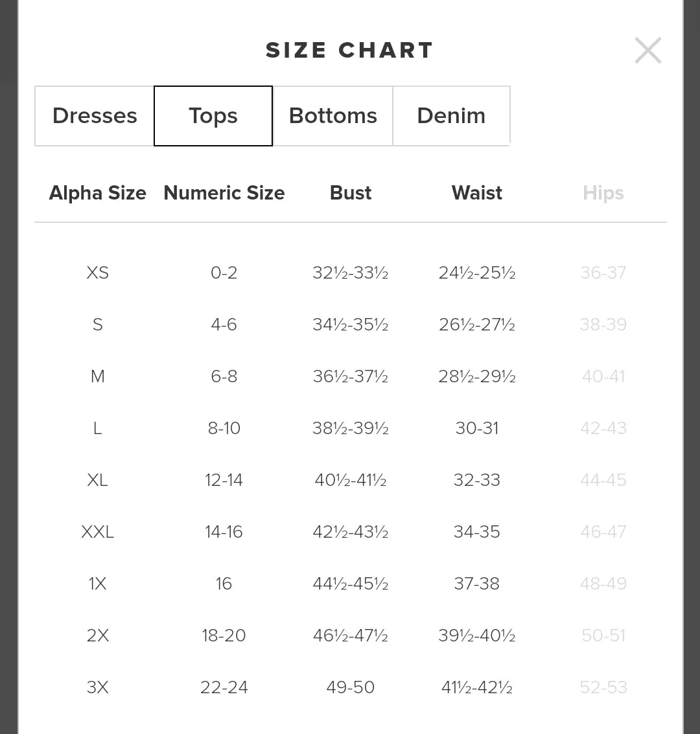This screenshot has width=700, height=734.
Task: Switch to the Dresses tab
Action: pos(95,115)
